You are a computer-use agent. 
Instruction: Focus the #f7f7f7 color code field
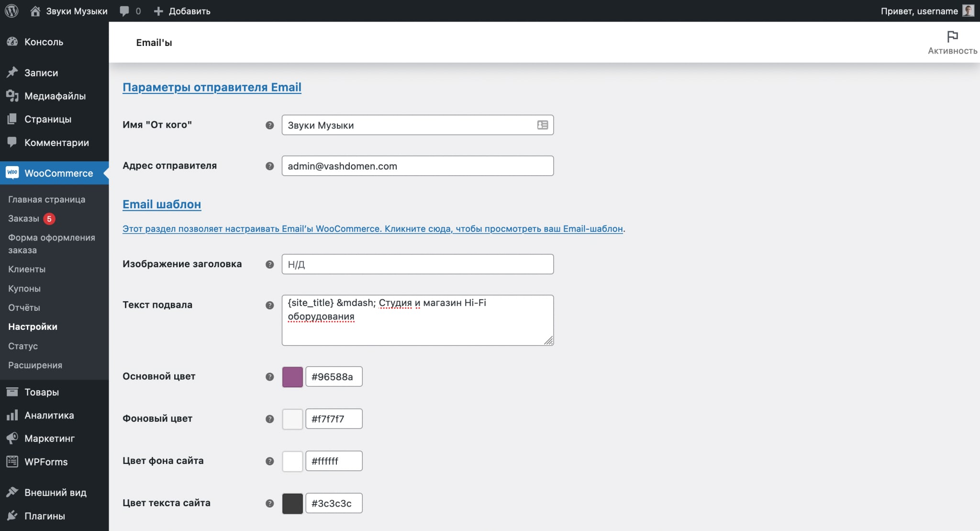tap(334, 418)
